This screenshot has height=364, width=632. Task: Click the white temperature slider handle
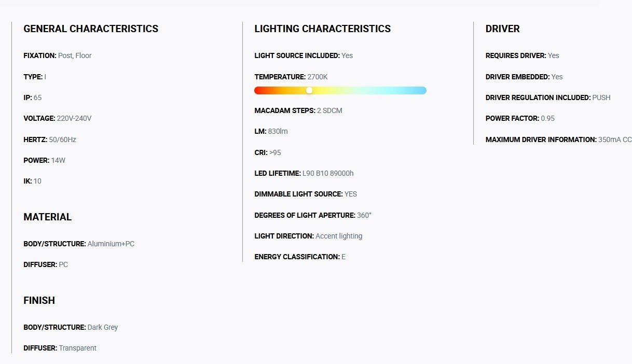click(309, 90)
